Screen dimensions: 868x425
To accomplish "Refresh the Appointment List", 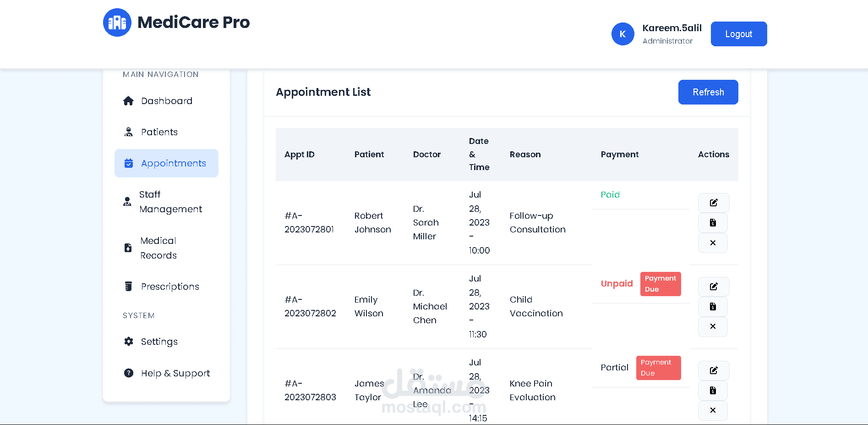I will pos(708,92).
